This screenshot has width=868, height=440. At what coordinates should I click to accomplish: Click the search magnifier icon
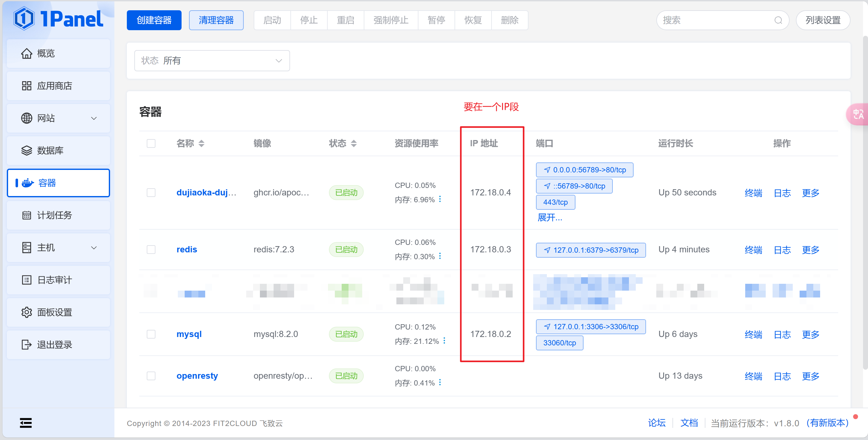click(x=778, y=20)
